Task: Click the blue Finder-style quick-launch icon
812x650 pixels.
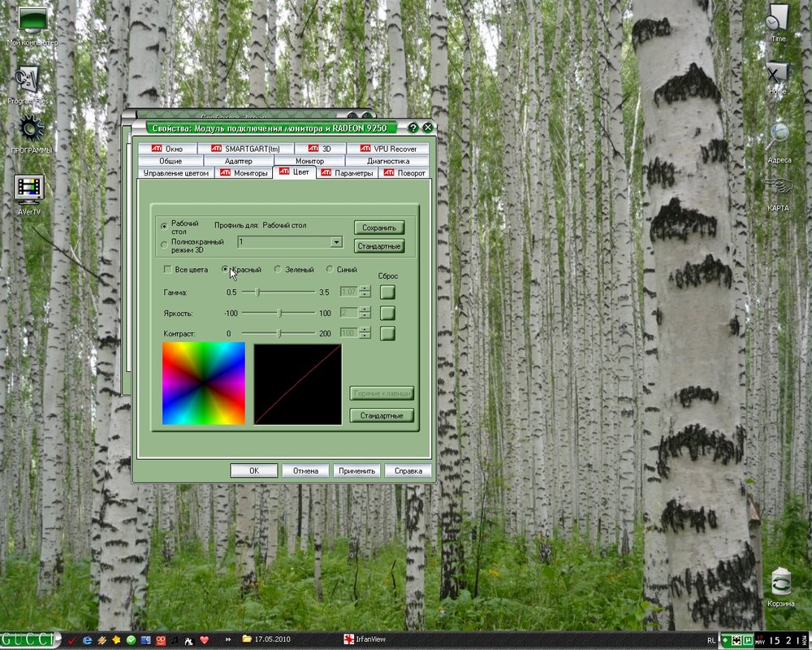Action: coord(145,640)
